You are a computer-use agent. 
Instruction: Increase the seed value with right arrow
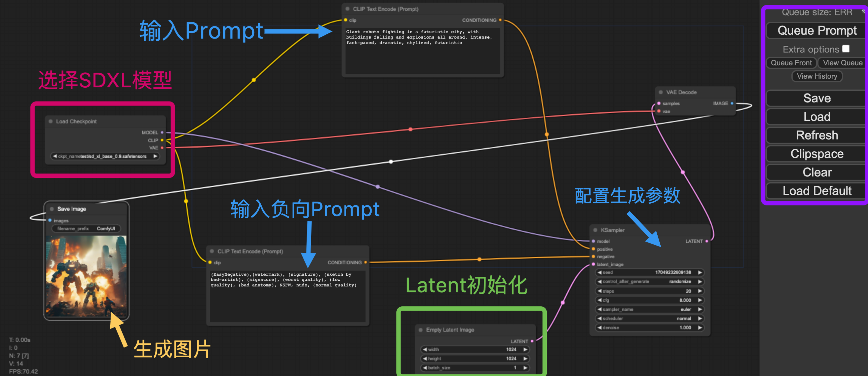pos(700,272)
